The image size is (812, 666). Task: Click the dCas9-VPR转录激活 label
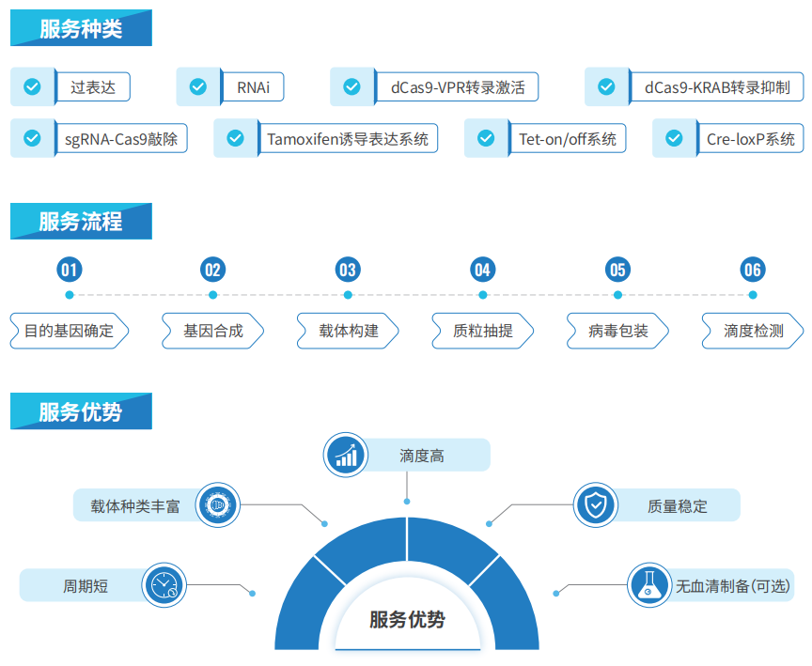(458, 86)
